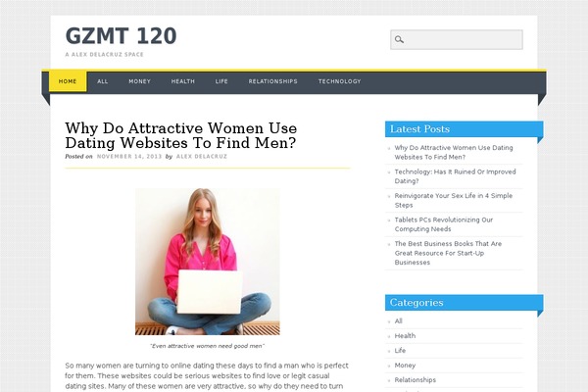Select the Money category in sidebar
The image size is (588, 392).
tap(405, 365)
